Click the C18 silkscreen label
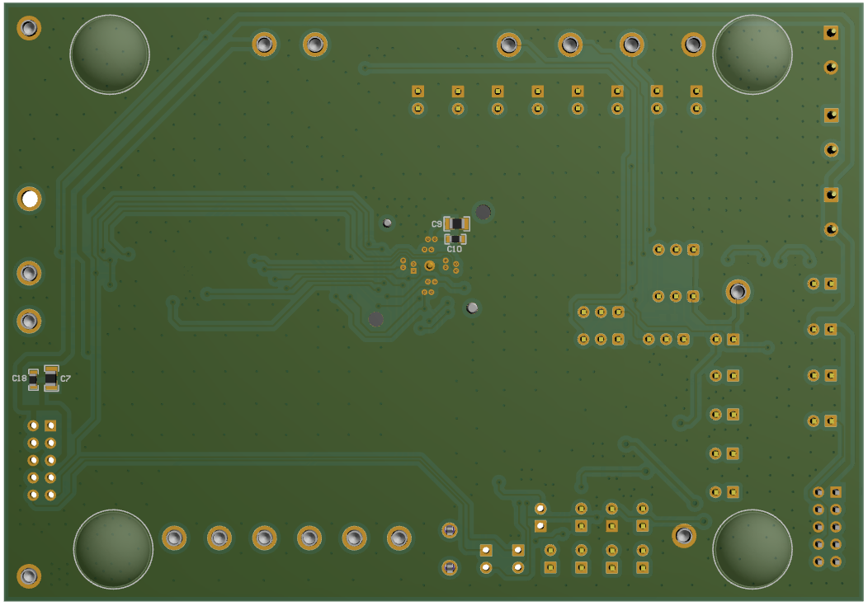The width and height of the screenshot is (868, 606). click(x=19, y=378)
